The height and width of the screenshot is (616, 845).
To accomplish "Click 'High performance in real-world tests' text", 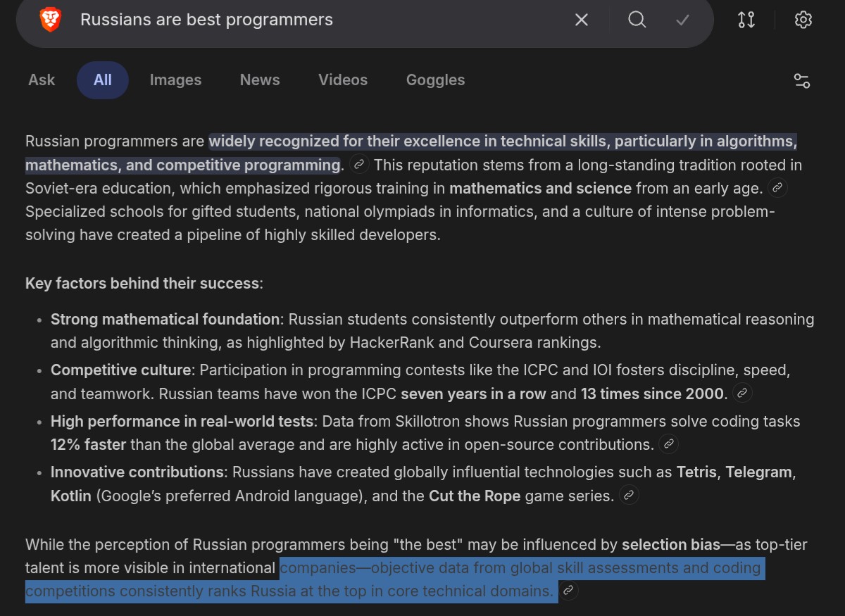I will coord(182,421).
